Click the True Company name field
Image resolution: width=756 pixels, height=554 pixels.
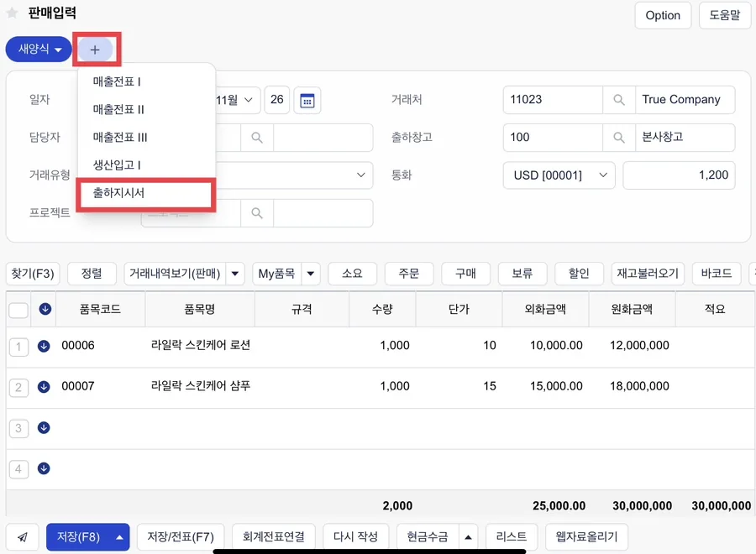point(685,100)
